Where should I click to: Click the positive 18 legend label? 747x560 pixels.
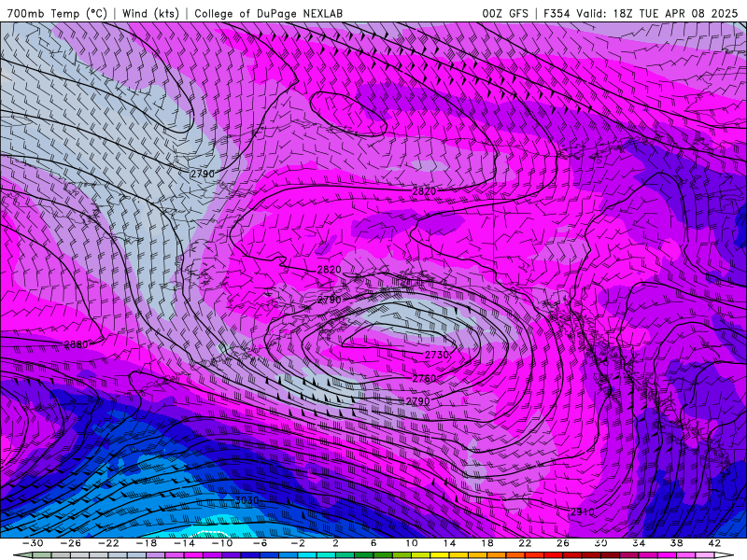pyautogui.click(x=486, y=543)
